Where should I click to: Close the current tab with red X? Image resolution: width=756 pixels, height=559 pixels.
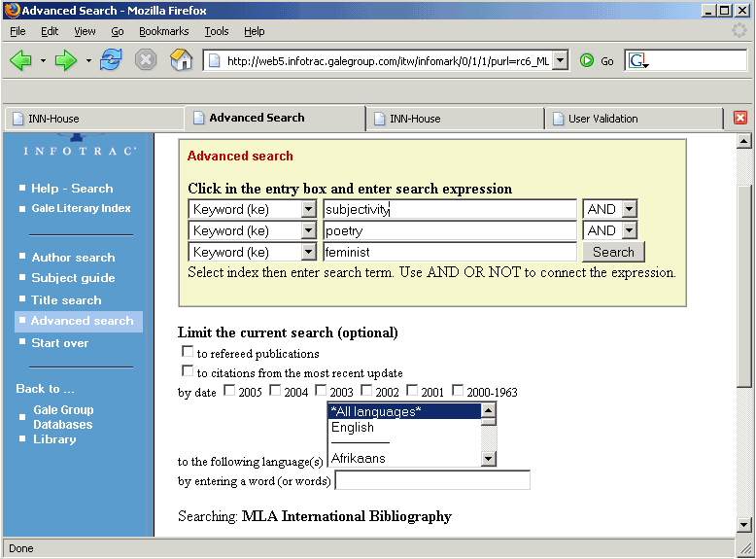pyautogui.click(x=740, y=118)
